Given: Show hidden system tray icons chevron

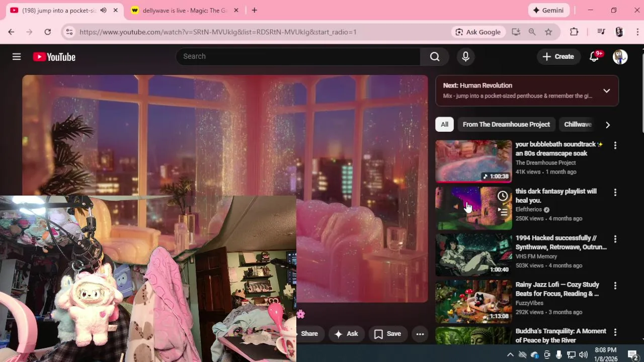Looking at the screenshot, I should pos(510,355).
